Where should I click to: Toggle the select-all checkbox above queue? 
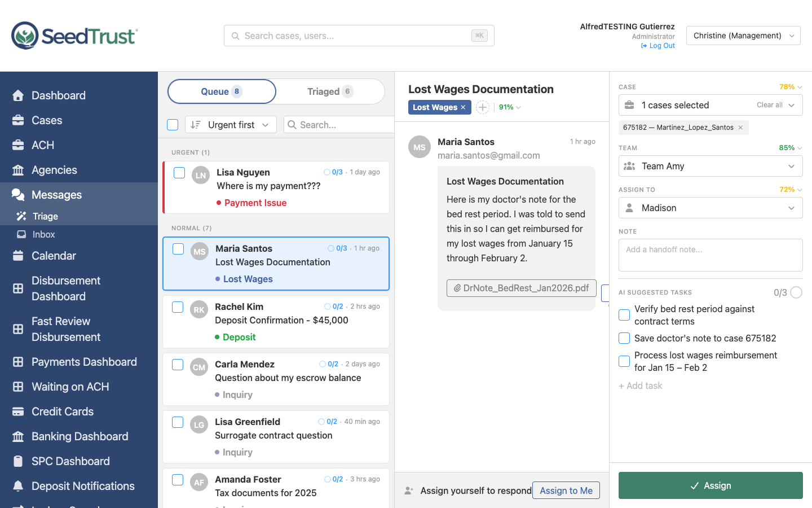click(173, 125)
